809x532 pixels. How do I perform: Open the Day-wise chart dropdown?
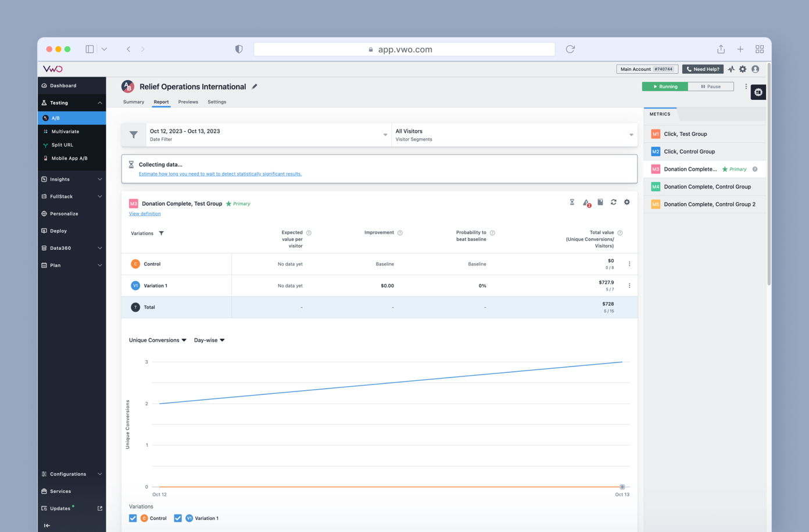(x=209, y=340)
